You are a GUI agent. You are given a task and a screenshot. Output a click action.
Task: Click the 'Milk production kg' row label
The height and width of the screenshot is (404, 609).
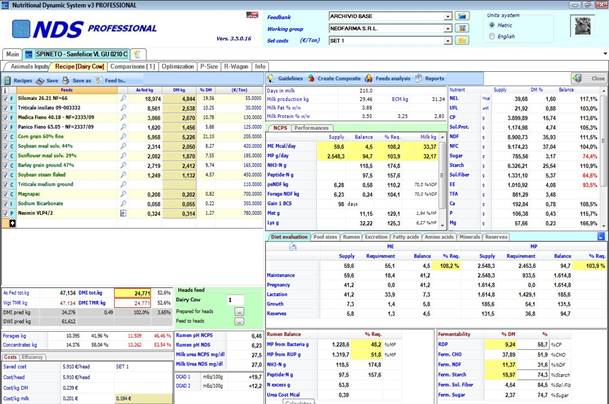287,99
